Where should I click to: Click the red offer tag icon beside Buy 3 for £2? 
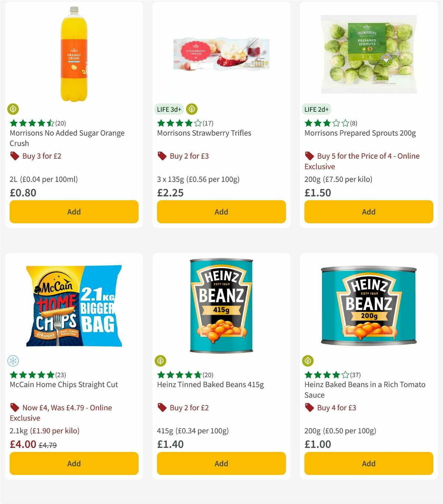point(14,156)
